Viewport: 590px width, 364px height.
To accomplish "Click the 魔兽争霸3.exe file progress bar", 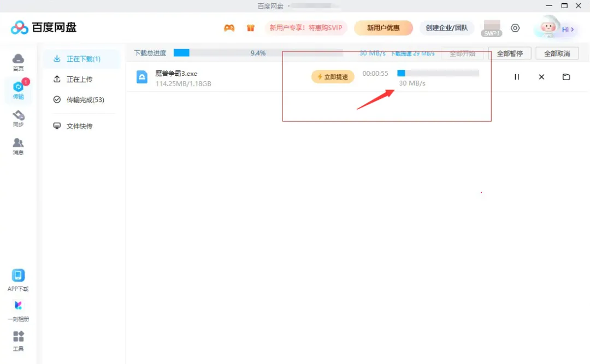I will (x=438, y=73).
